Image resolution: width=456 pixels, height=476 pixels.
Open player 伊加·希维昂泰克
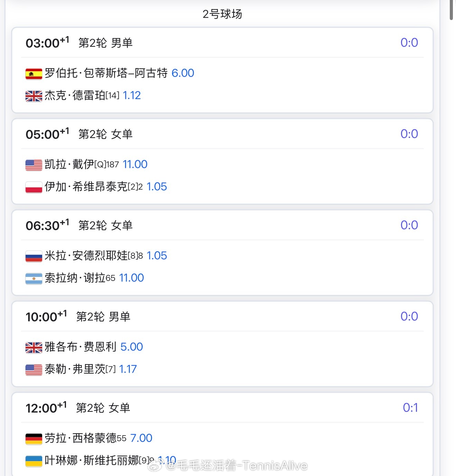(86, 187)
